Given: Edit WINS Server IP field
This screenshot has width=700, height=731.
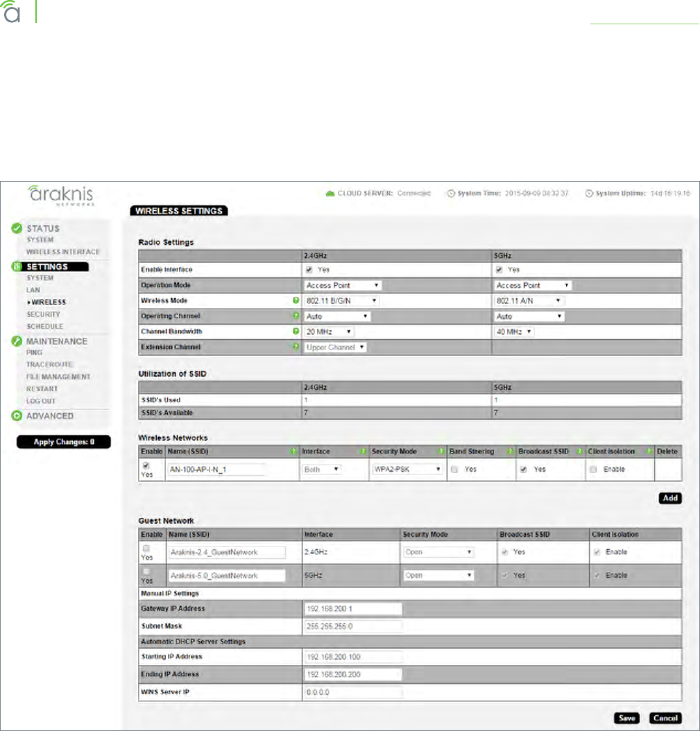Looking at the screenshot, I should (353, 692).
